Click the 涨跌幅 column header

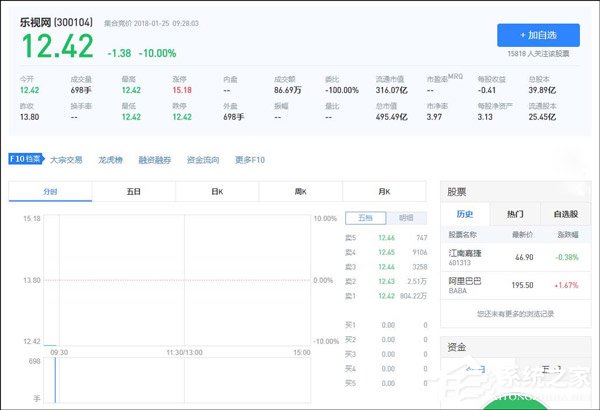point(568,235)
